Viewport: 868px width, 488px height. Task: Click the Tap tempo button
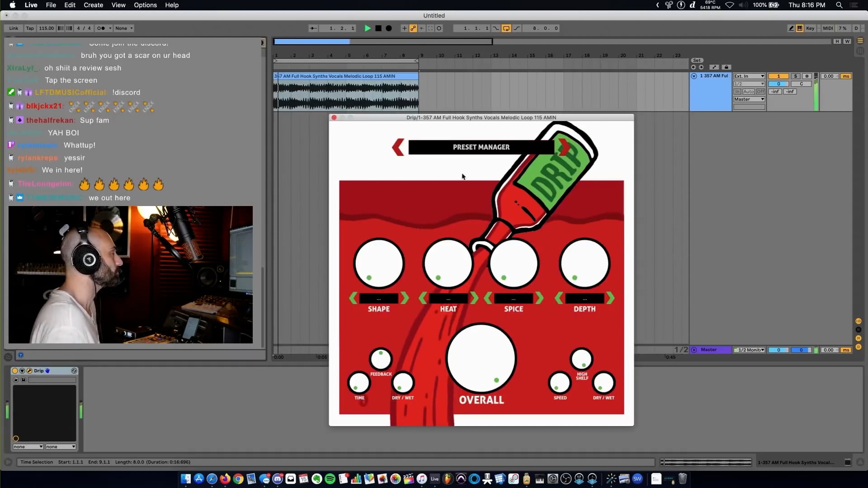(30, 28)
